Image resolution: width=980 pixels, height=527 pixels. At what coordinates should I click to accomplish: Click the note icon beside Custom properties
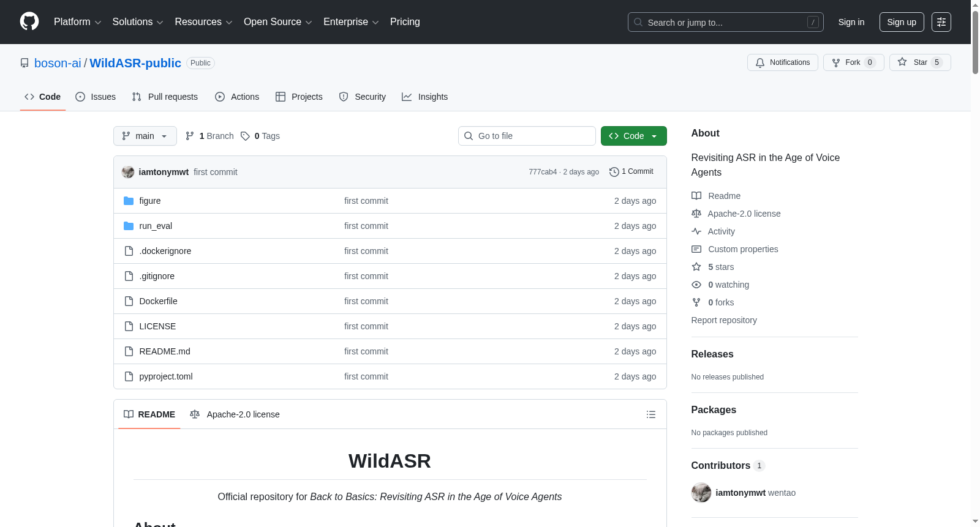(x=696, y=249)
